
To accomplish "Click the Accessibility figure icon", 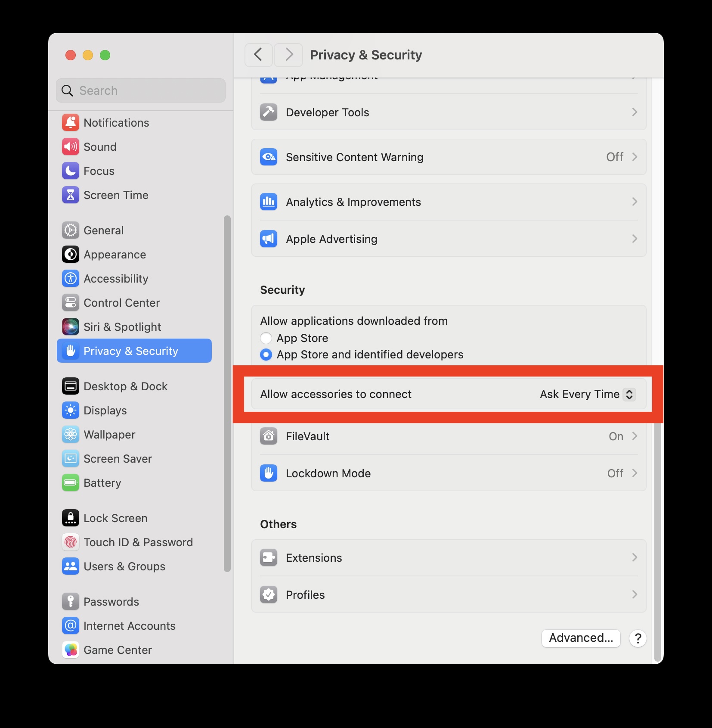I will 70,278.
